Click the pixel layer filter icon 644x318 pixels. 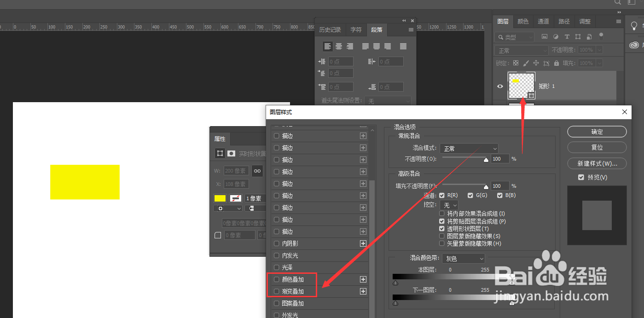point(545,37)
